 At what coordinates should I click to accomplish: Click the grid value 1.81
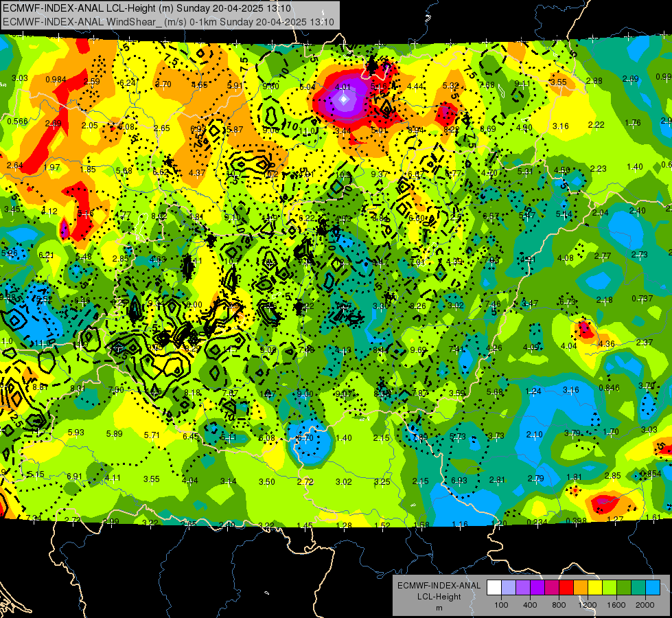tap(574, 477)
